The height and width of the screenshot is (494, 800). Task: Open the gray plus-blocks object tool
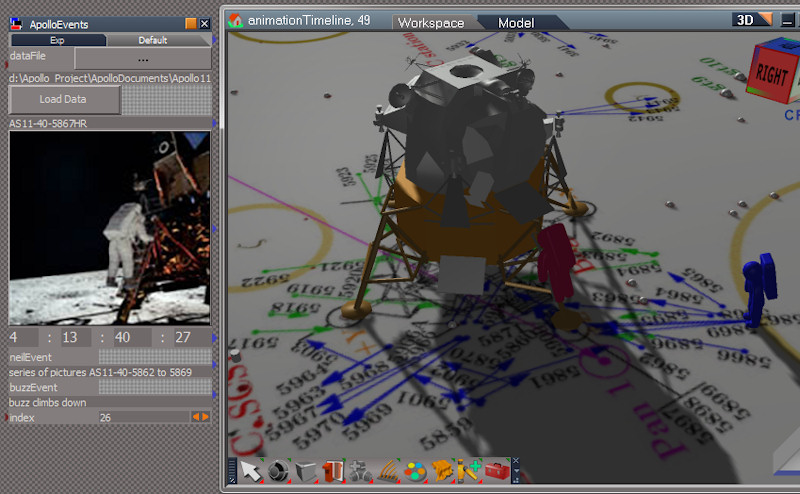pos(361,471)
